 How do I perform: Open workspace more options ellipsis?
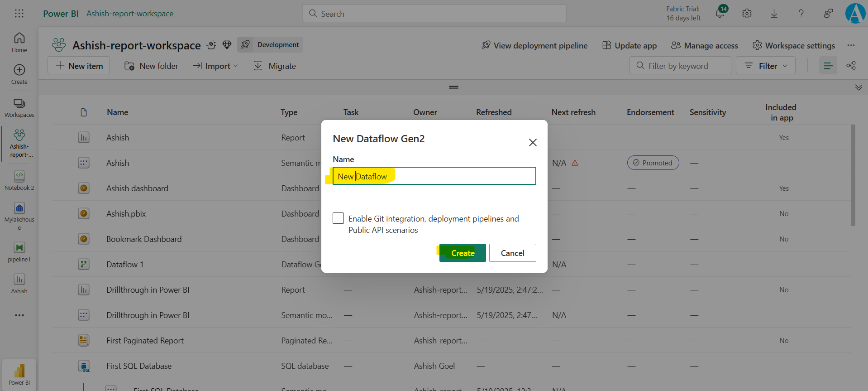coord(851,45)
